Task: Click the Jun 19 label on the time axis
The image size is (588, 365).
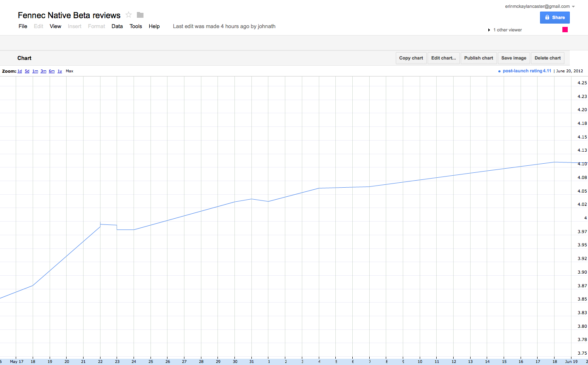Action: pyautogui.click(x=571, y=361)
